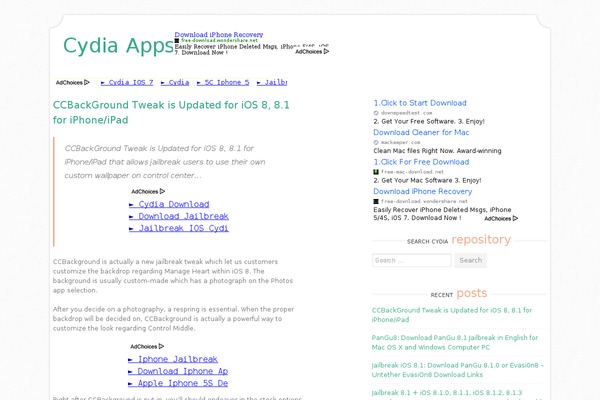The width and height of the screenshot is (600, 400).
Task: Click paragraph starting 'After you decide on a photography'
Action: point(173,318)
